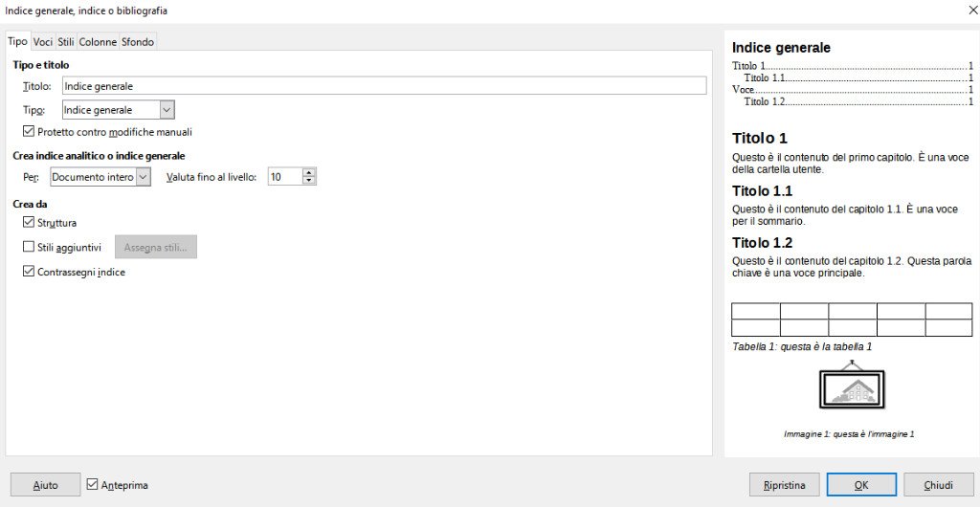Viewport: 980px width, 507px height.
Task: Click the preview table
Action: click(x=852, y=320)
